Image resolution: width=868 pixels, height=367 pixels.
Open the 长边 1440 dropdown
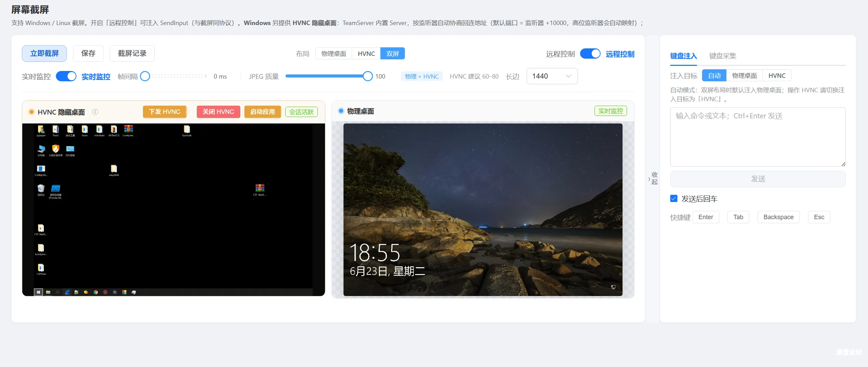tap(552, 76)
